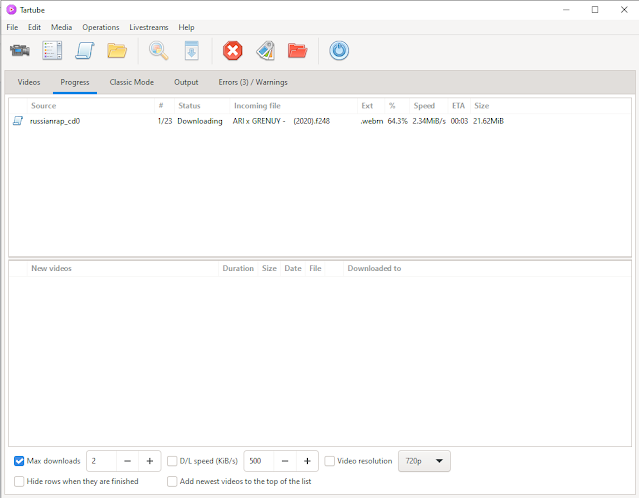Switch to the Videos tab

click(29, 82)
